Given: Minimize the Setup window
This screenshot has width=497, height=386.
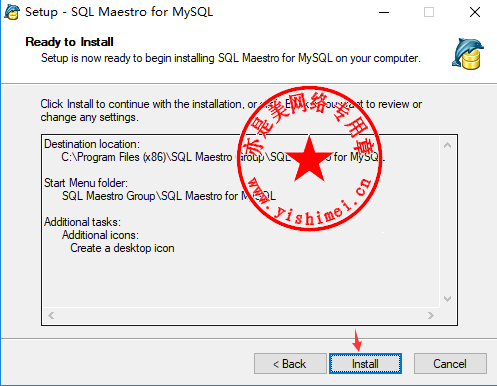Looking at the screenshot, I should [384, 12].
